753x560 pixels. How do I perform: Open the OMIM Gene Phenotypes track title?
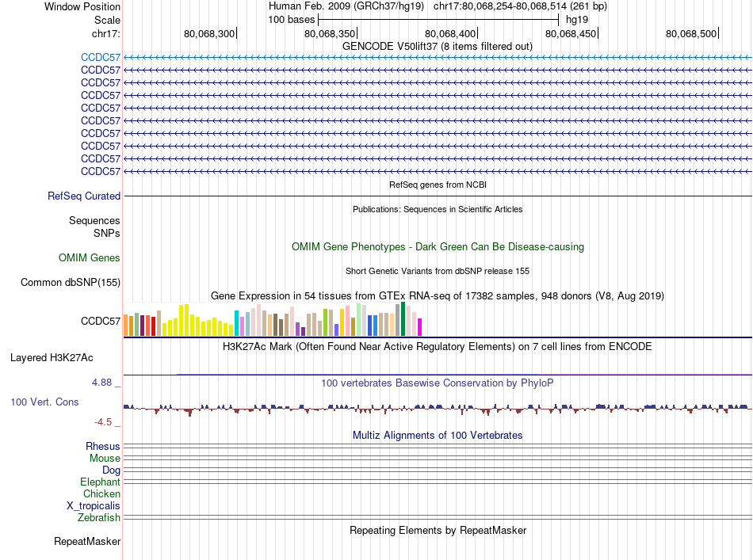click(438, 246)
